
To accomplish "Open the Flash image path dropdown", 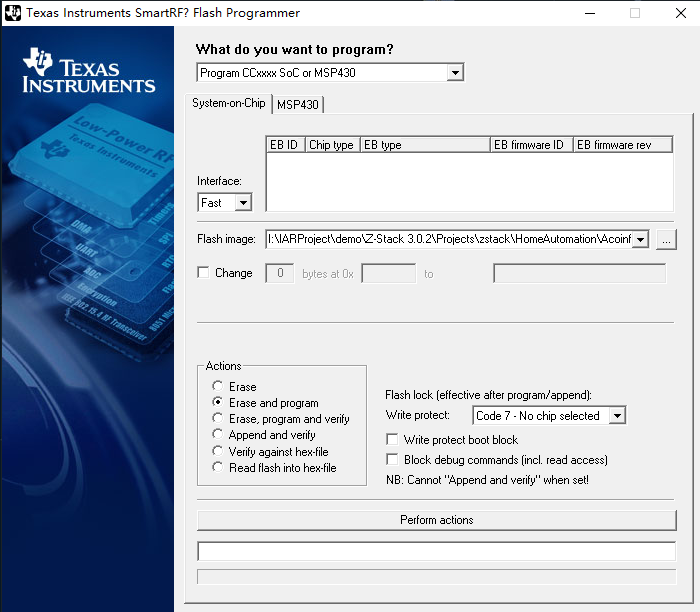I will 640,239.
